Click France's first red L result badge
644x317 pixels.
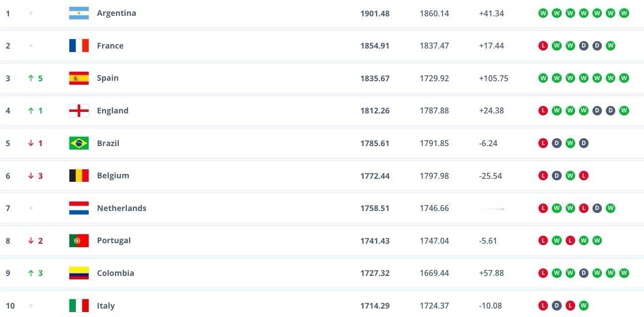[543, 46]
